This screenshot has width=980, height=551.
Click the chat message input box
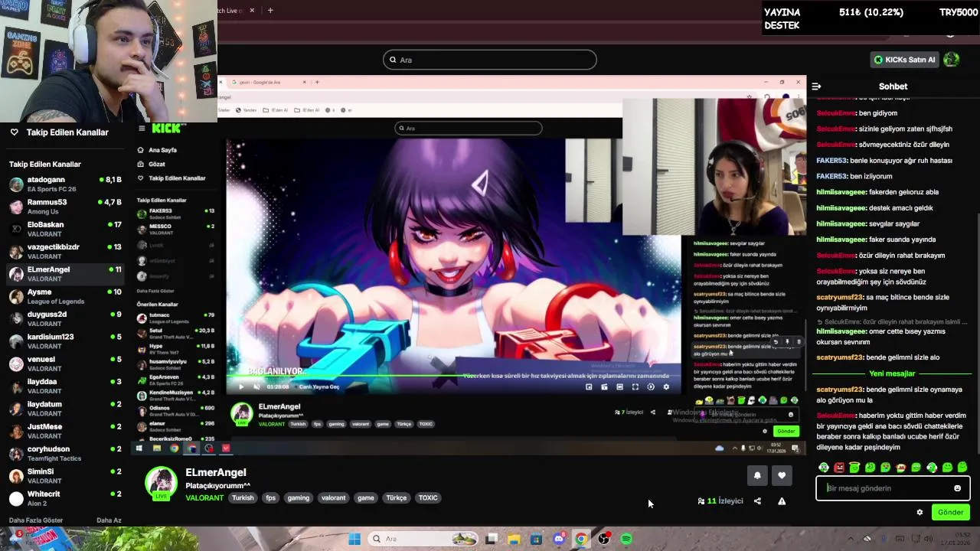click(893, 488)
